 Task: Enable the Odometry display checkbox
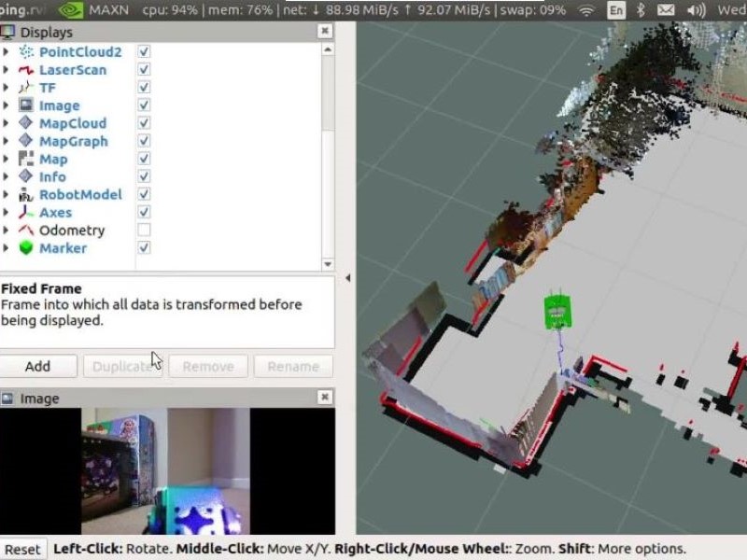[x=144, y=230]
